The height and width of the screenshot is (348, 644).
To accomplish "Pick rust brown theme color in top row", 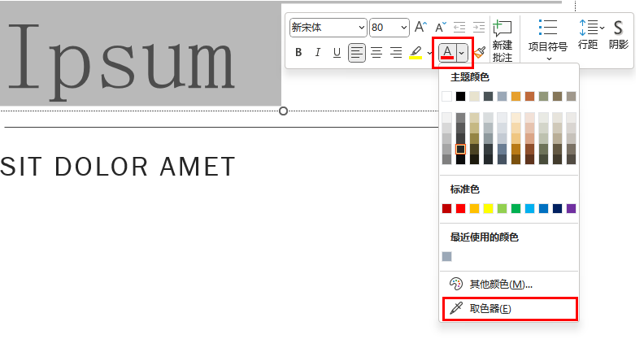I will click(x=530, y=96).
